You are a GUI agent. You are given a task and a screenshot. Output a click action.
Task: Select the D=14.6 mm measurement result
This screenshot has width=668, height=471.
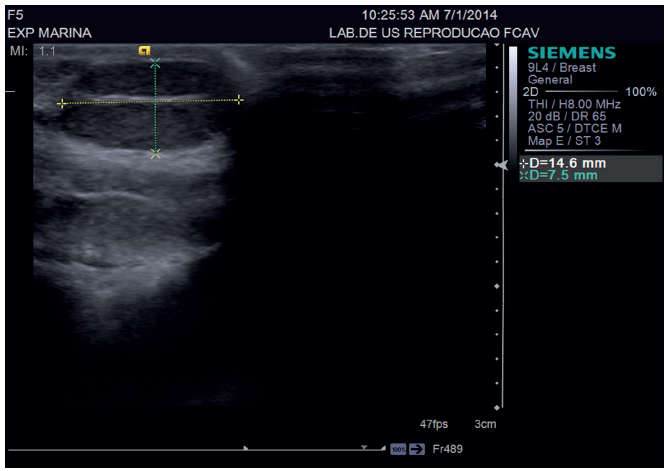pyautogui.click(x=565, y=162)
